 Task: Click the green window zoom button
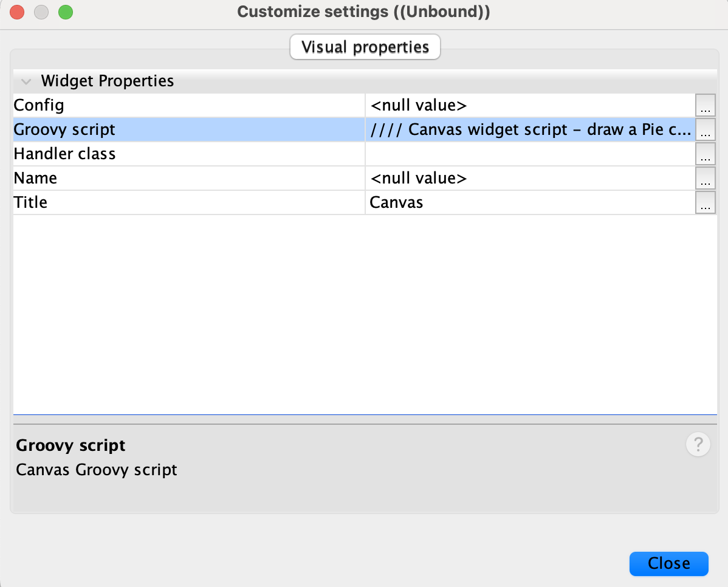(65, 12)
